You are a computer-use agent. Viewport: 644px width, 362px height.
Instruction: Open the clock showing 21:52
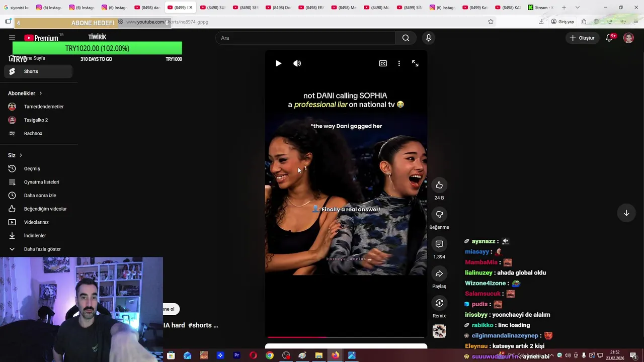(616, 355)
